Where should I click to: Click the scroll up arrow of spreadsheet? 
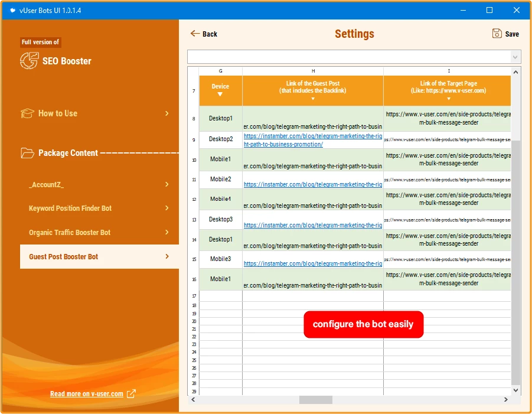point(515,72)
